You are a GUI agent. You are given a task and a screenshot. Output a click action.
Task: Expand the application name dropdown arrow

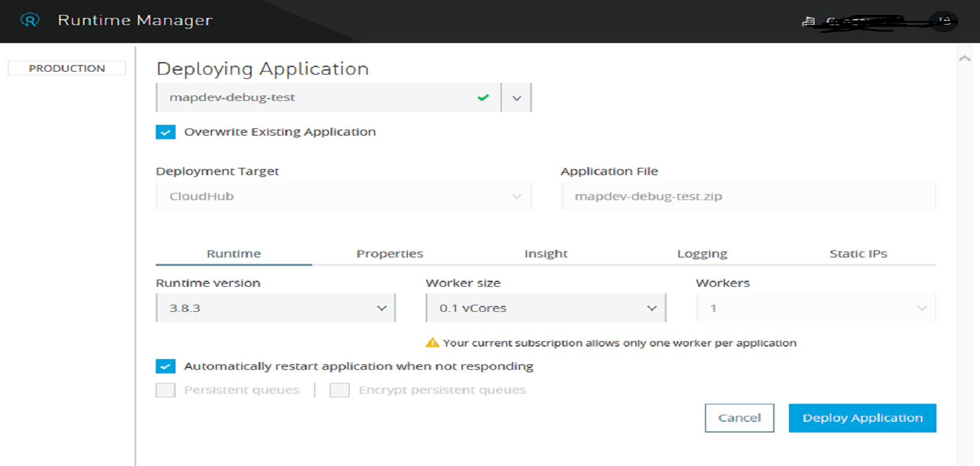[517, 98]
